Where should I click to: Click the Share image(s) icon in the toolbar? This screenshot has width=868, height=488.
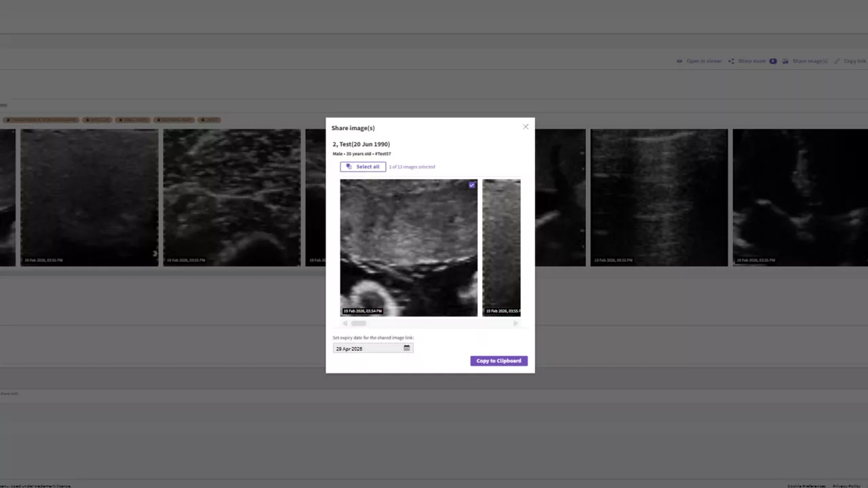click(785, 61)
